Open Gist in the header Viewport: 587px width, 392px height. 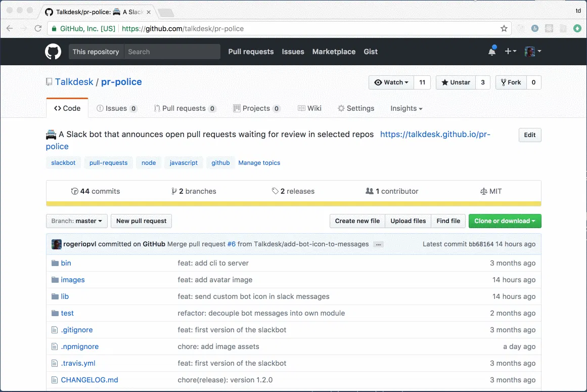click(x=371, y=52)
